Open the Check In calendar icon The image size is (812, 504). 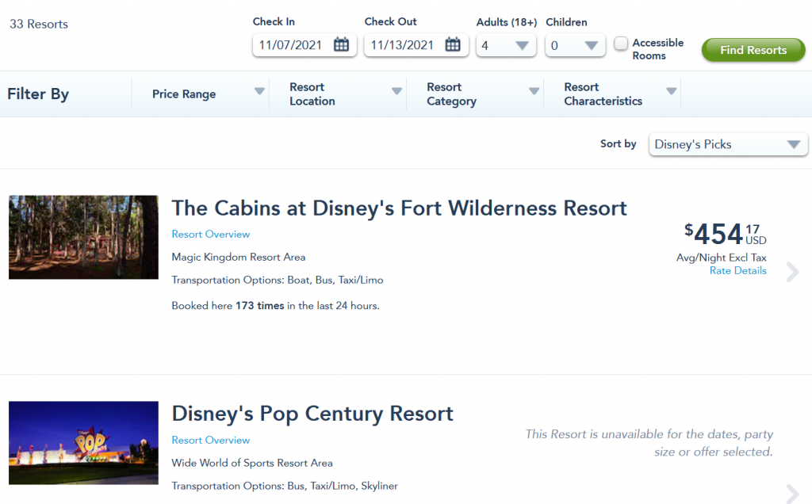pyautogui.click(x=341, y=44)
